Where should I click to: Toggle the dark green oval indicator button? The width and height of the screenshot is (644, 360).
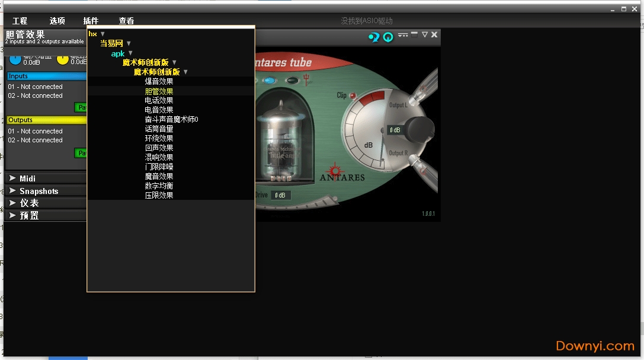click(x=291, y=81)
